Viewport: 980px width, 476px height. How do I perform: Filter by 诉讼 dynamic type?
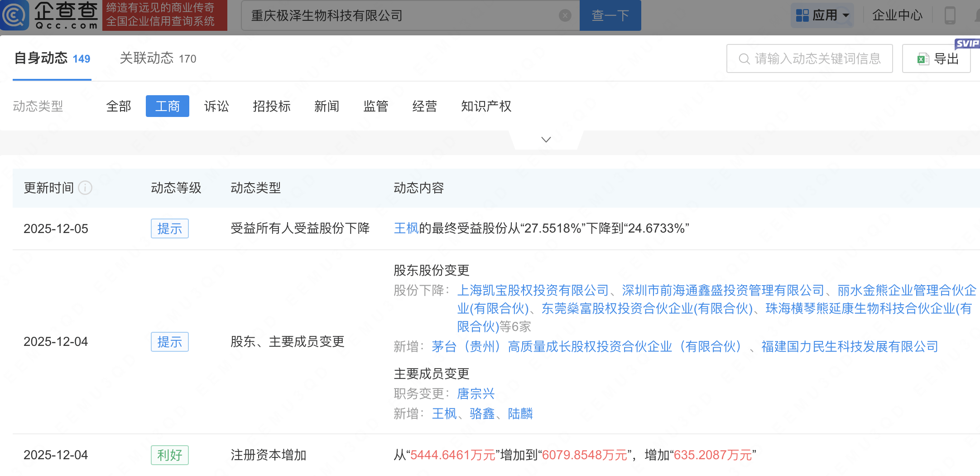point(216,106)
